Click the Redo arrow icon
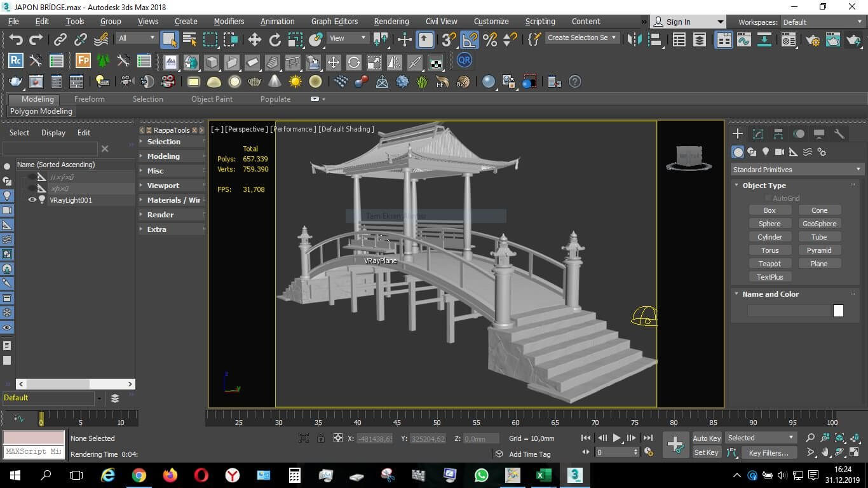The image size is (868, 488). coord(36,39)
